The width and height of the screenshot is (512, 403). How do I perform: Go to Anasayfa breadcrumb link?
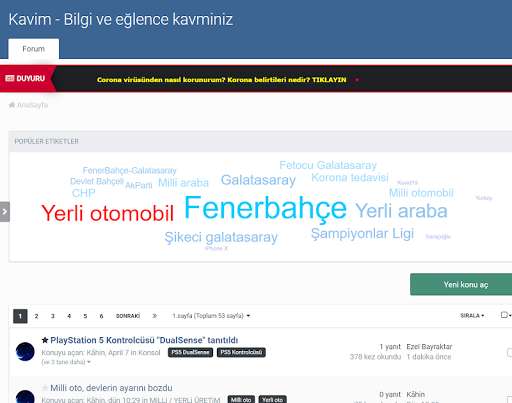[32, 105]
